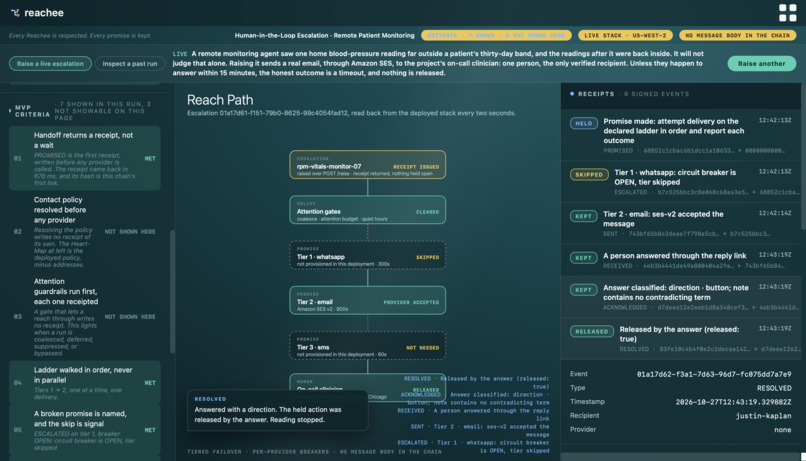Open receipt Promise made attempt delivery
806x461 pixels.
pos(681,135)
